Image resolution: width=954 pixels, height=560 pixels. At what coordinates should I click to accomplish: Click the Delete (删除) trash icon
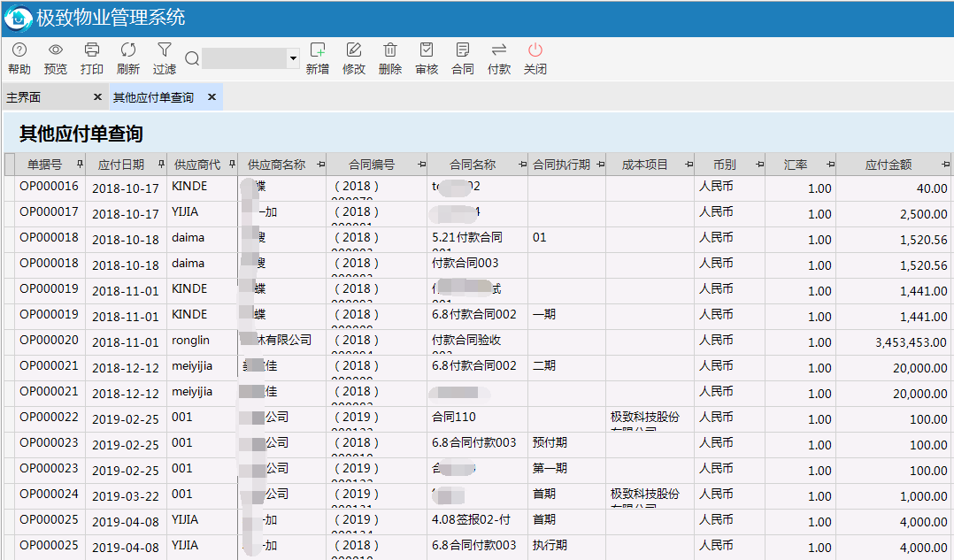click(x=390, y=50)
